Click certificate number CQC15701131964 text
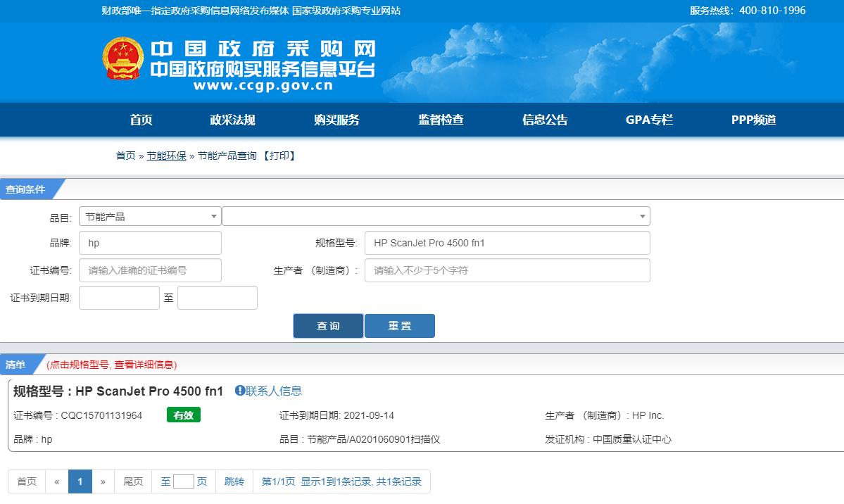 (x=102, y=415)
